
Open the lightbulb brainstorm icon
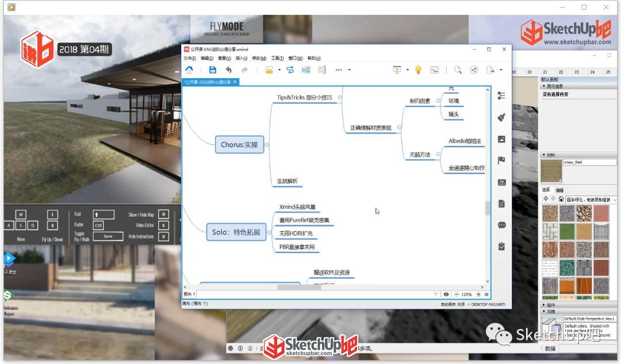click(x=418, y=70)
